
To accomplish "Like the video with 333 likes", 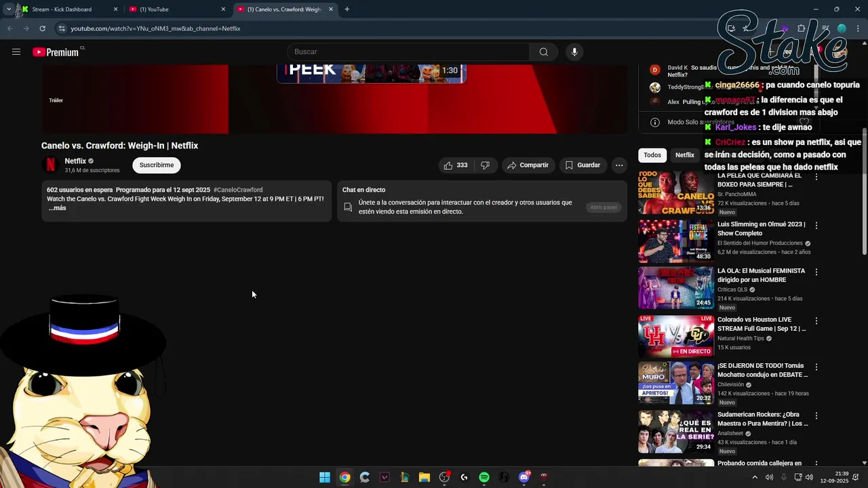I will point(456,165).
